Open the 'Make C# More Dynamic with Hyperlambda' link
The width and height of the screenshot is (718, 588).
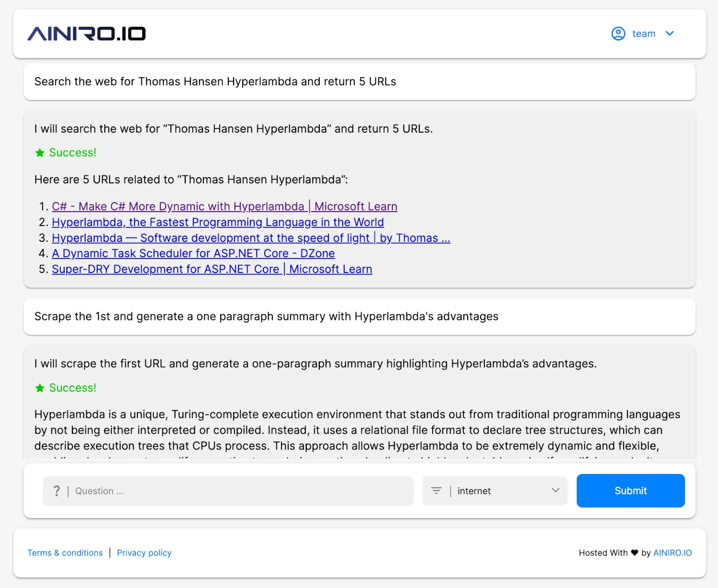pyautogui.click(x=224, y=206)
